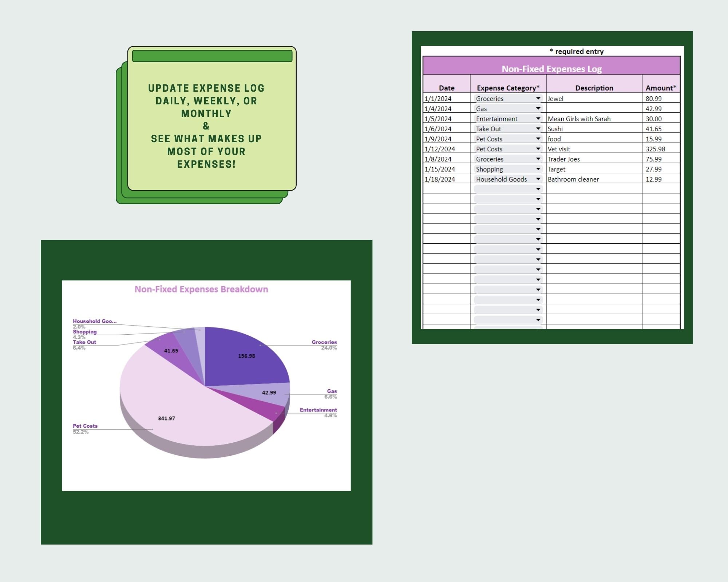Open the category dropdown for the Vet visit entry
The image size is (728, 582).
pos(538,149)
